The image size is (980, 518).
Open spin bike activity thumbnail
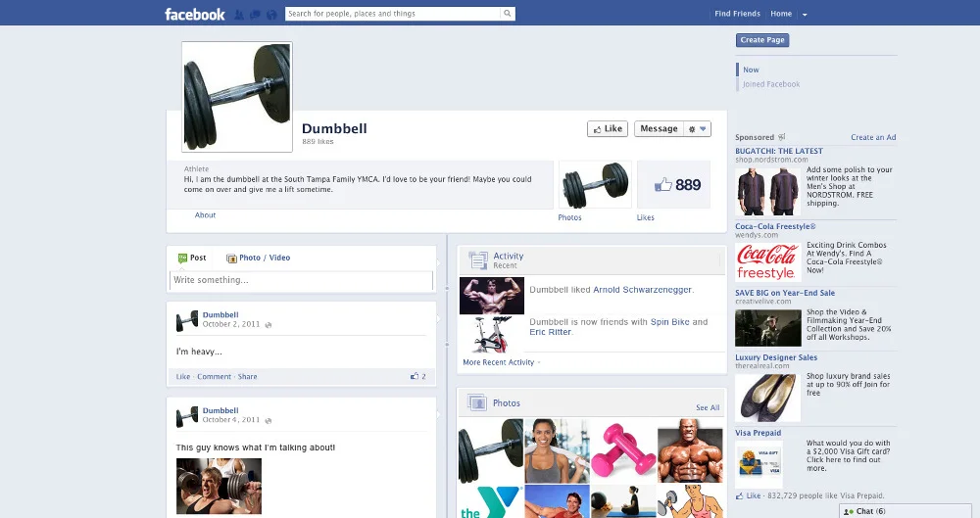[x=492, y=335]
